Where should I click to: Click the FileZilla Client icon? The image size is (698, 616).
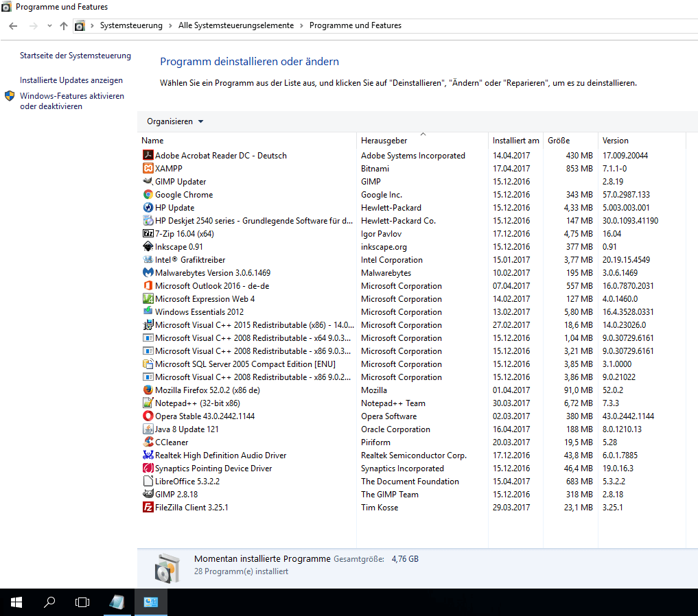click(x=148, y=507)
